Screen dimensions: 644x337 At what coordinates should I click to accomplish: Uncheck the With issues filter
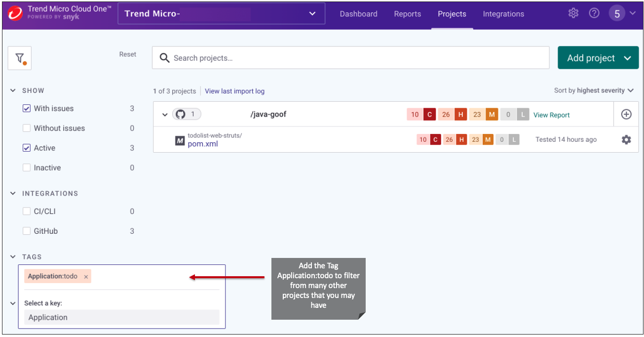(x=27, y=108)
